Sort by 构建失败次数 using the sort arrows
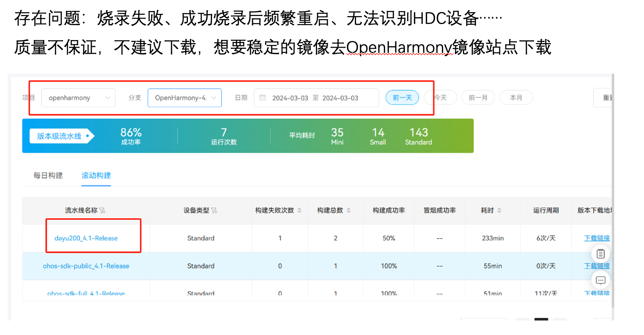The width and height of the screenshot is (644, 335). tap(299, 211)
